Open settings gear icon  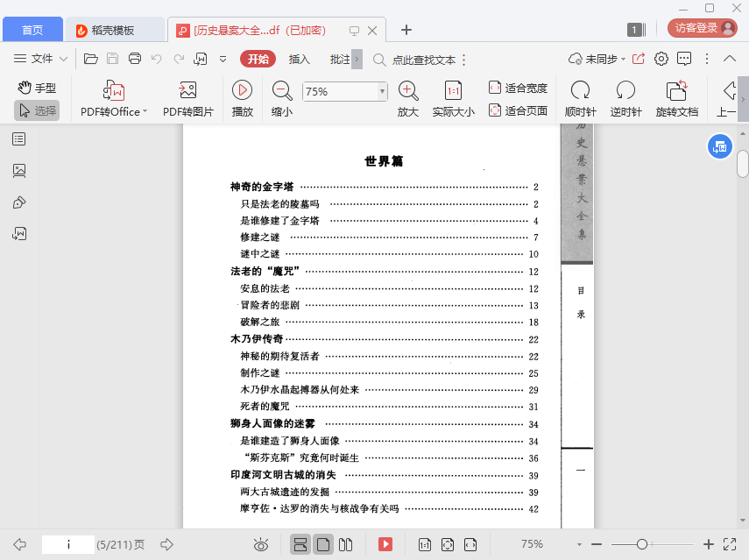(661, 59)
